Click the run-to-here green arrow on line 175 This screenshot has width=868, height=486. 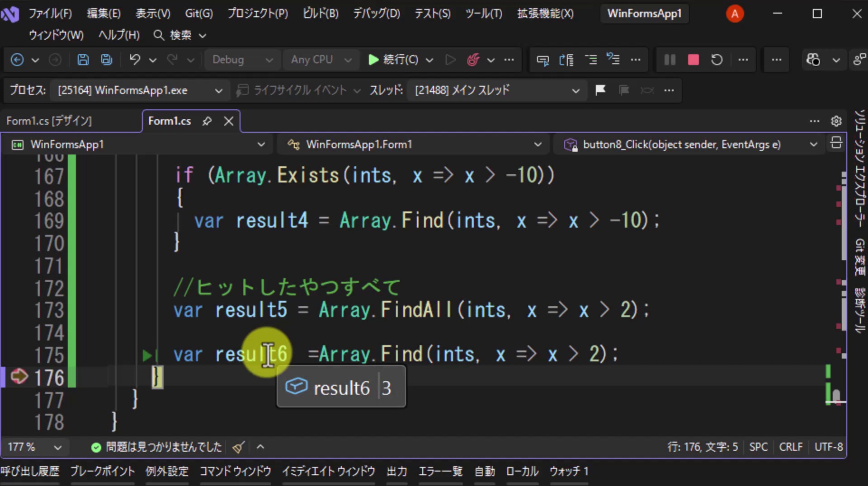pyautogui.click(x=147, y=355)
